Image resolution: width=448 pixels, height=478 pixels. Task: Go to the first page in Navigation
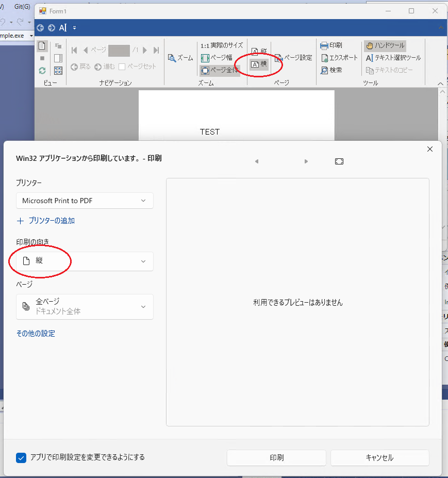point(74,50)
